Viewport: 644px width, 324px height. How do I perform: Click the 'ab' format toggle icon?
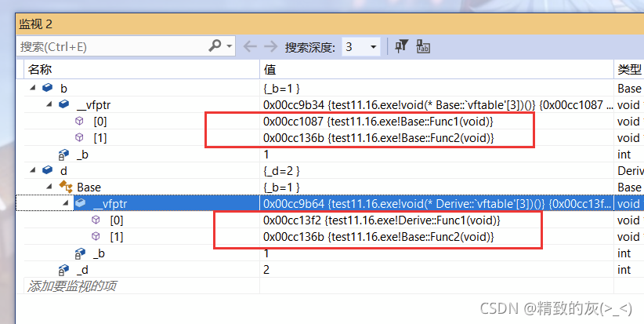[x=422, y=46]
